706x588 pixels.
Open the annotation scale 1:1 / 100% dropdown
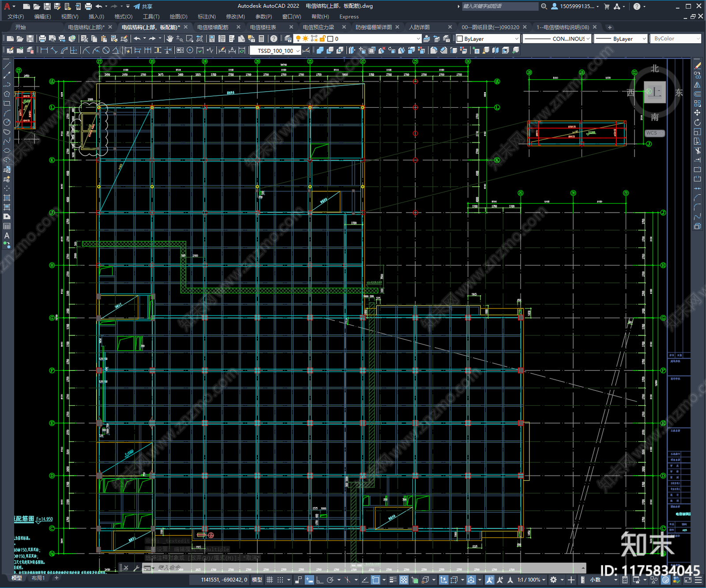[x=532, y=580]
